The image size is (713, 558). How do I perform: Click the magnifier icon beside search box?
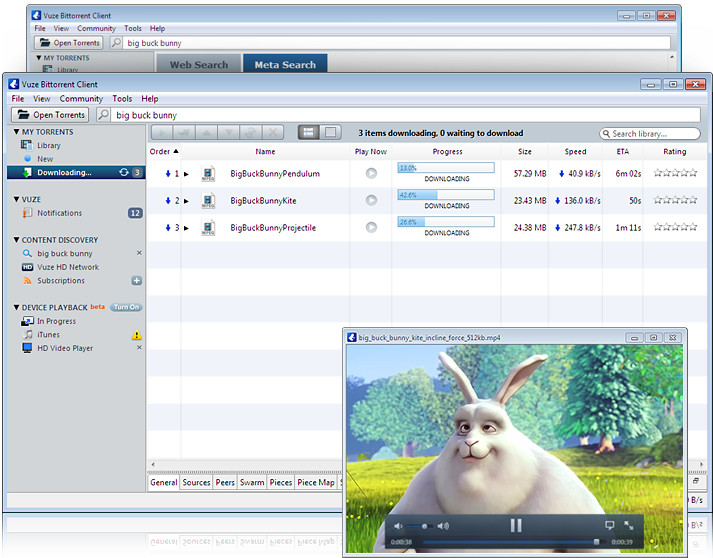pyautogui.click(x=103, y=115)
